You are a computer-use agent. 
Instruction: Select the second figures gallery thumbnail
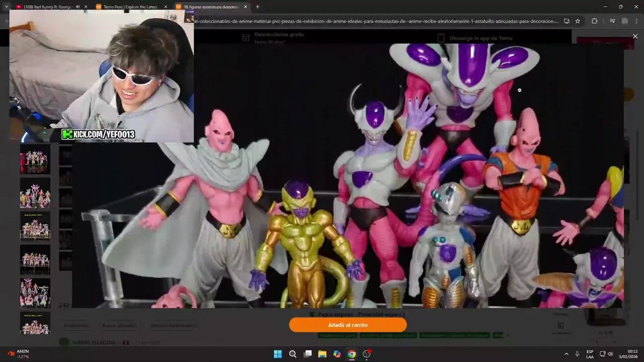(35, 193)
